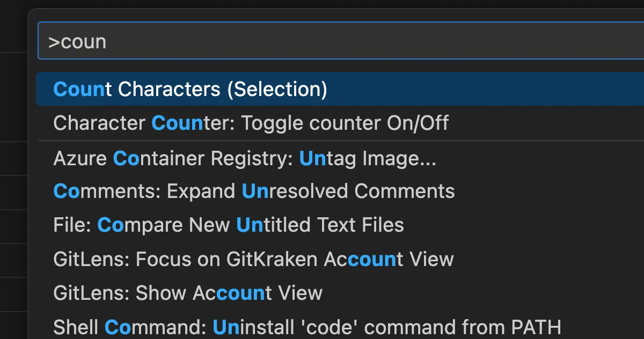Select Character Counter: Toggle counter On/Off
The height and width of the screenshot is (339, 644).
pos(251,123)
